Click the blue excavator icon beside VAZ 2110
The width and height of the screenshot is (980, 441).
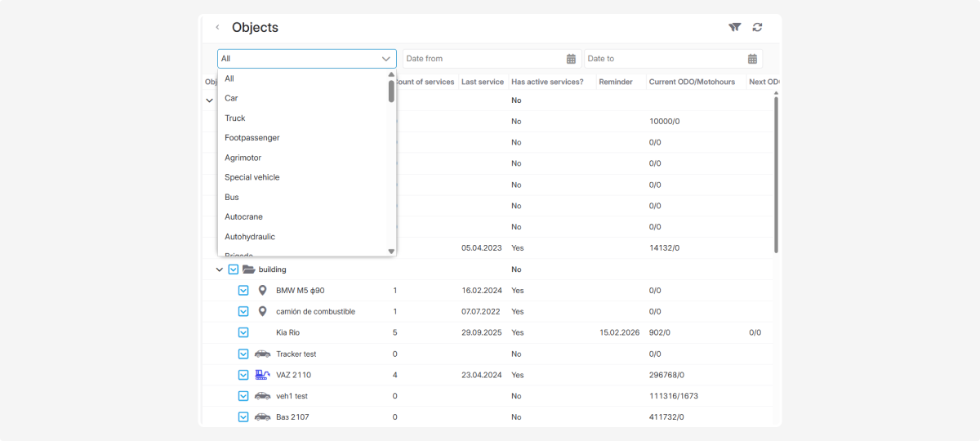coord(262,375)
